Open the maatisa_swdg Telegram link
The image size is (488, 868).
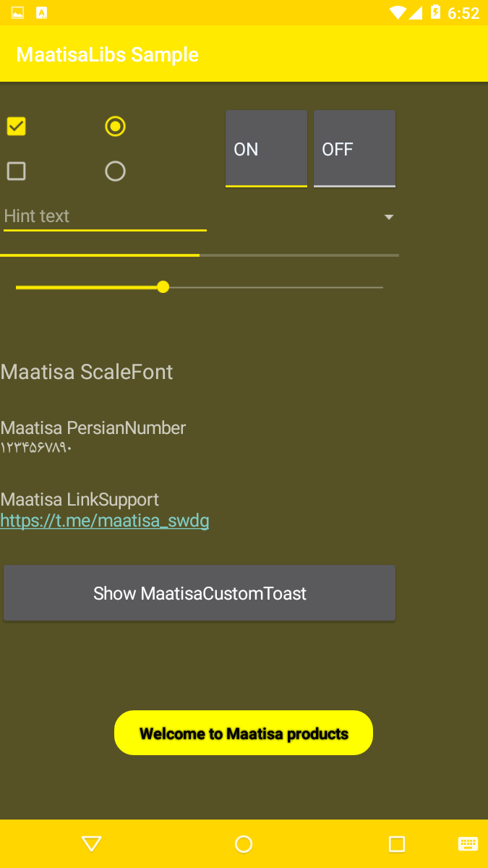click(x=105, y=520)
